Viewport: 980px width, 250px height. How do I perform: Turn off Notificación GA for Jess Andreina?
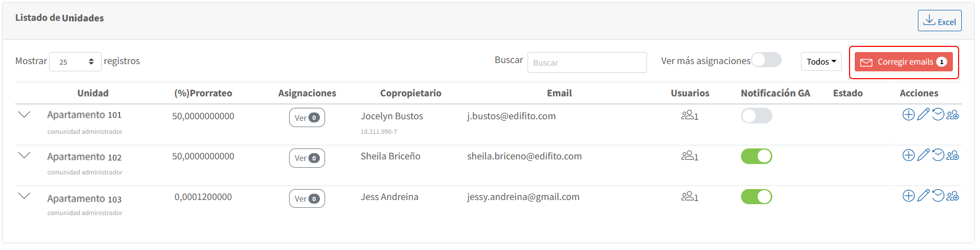[x=756, y=197]
